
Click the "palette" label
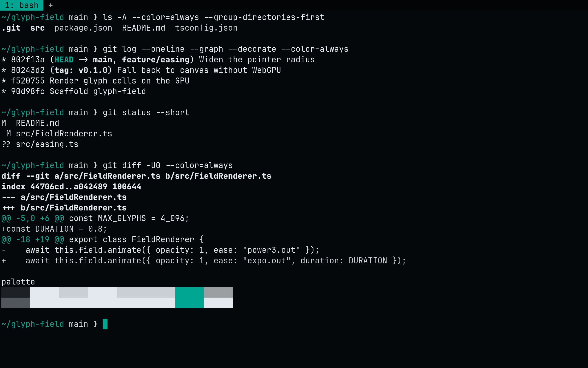pyautogui.click(x=18, y=282)
